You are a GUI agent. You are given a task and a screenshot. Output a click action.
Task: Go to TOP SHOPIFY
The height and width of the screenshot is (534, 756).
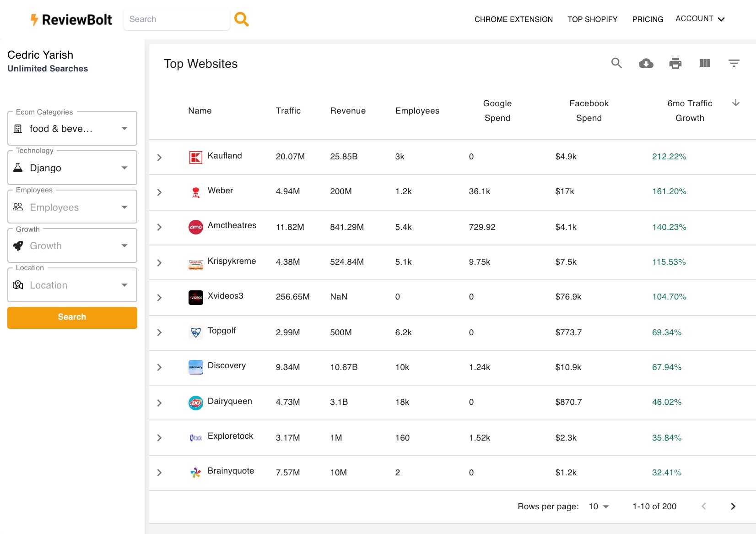(593, 19)
